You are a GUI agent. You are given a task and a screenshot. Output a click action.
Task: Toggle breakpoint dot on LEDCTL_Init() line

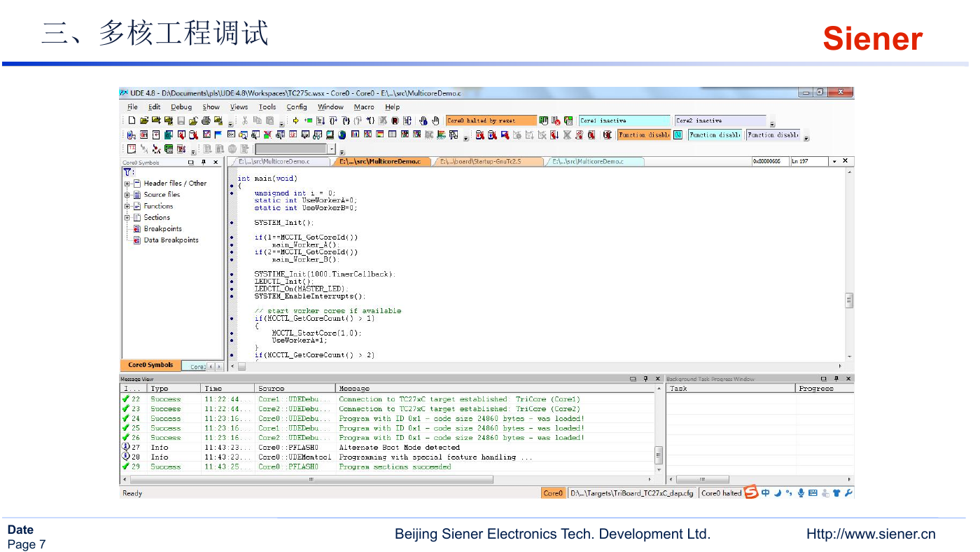tap(232, 282)
